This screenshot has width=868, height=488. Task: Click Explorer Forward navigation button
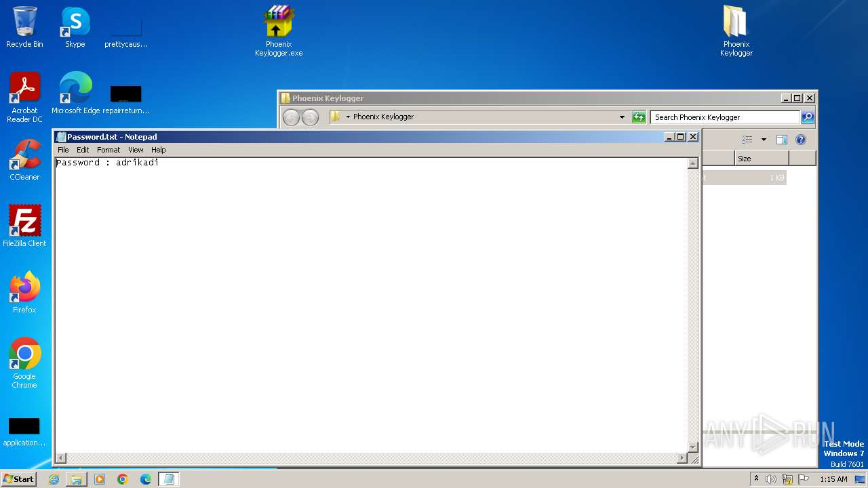click(x=310, y=117)
